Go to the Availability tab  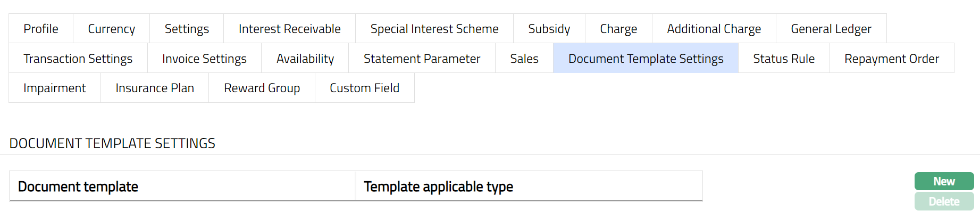305,59
